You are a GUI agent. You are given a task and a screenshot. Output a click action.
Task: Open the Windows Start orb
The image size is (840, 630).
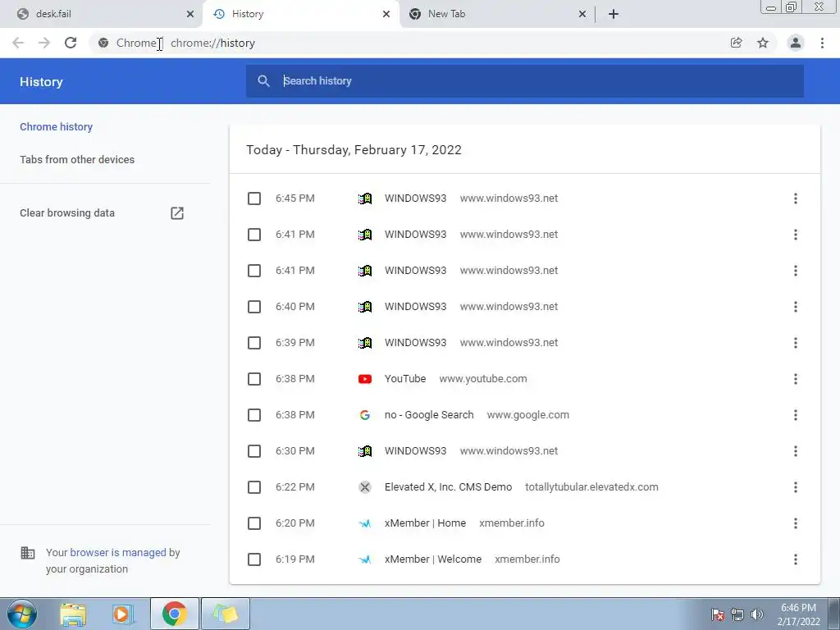(x=22, y=614)
